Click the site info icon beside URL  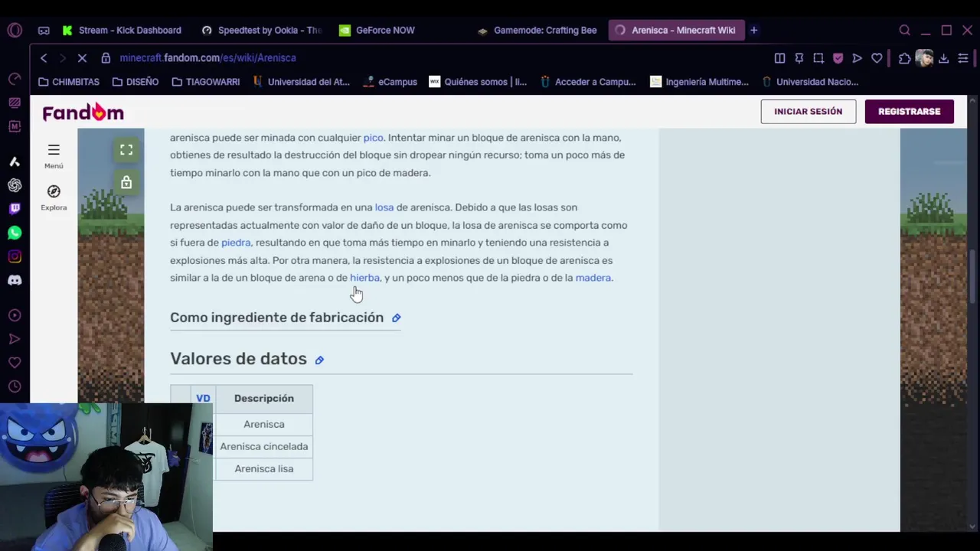(106, 58)
